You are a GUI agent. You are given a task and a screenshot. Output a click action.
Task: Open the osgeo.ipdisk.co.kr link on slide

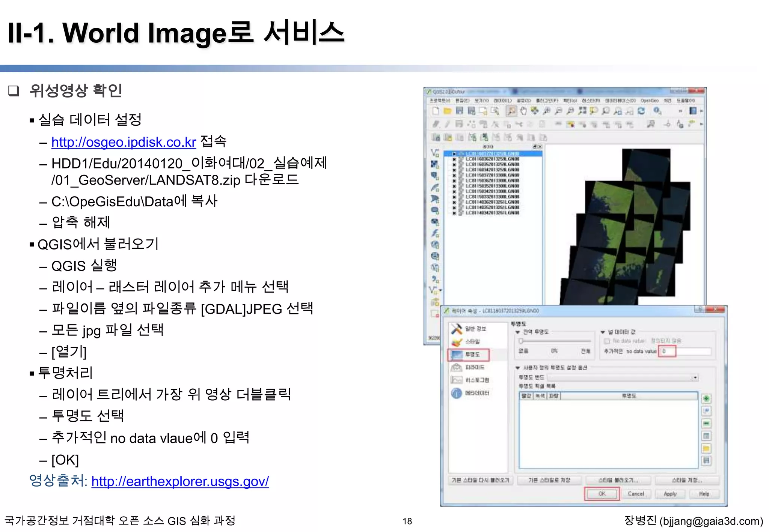point(124,142)
